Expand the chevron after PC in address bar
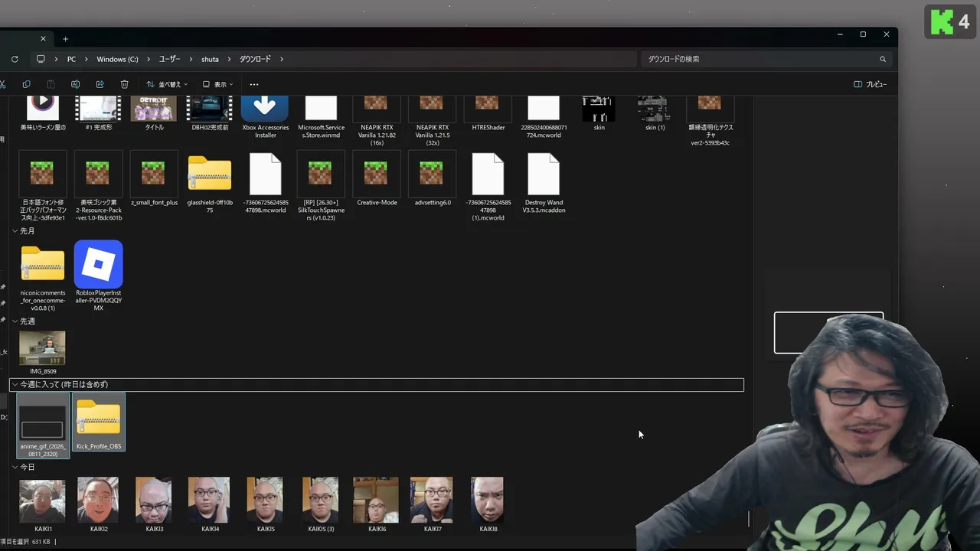This screenshot has width=980, height=551. (86, 59)
